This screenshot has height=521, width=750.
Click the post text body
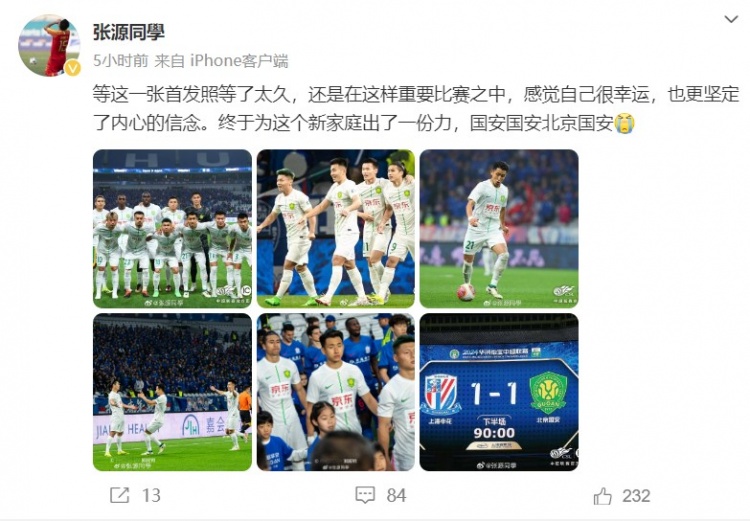click(x=416, y=109)
